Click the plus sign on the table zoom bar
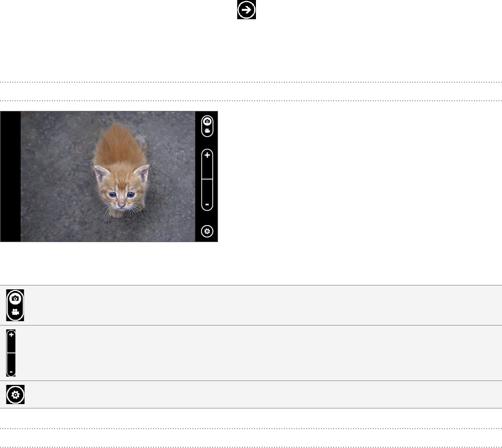502x448 pixels. coord(11,335)
